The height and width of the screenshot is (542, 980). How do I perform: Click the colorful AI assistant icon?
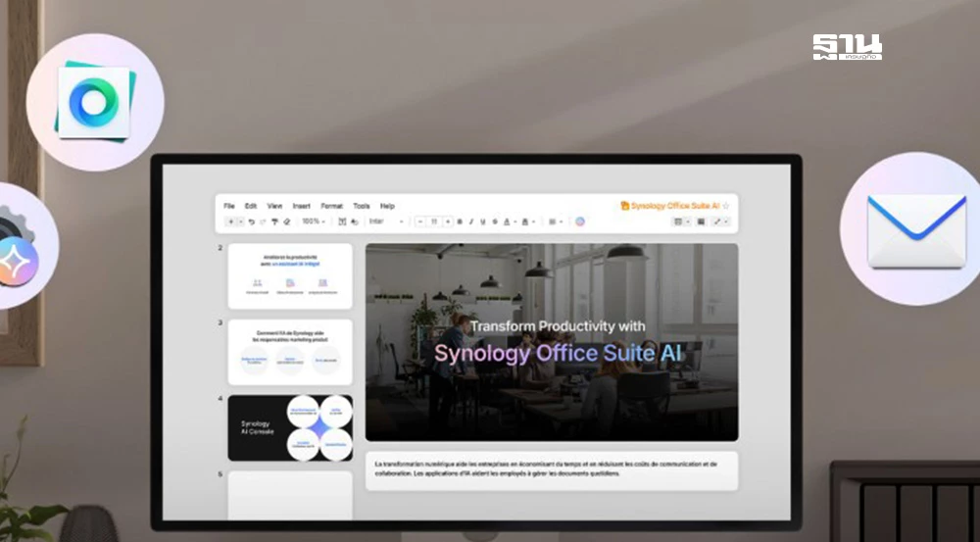[x=580, y=222]
